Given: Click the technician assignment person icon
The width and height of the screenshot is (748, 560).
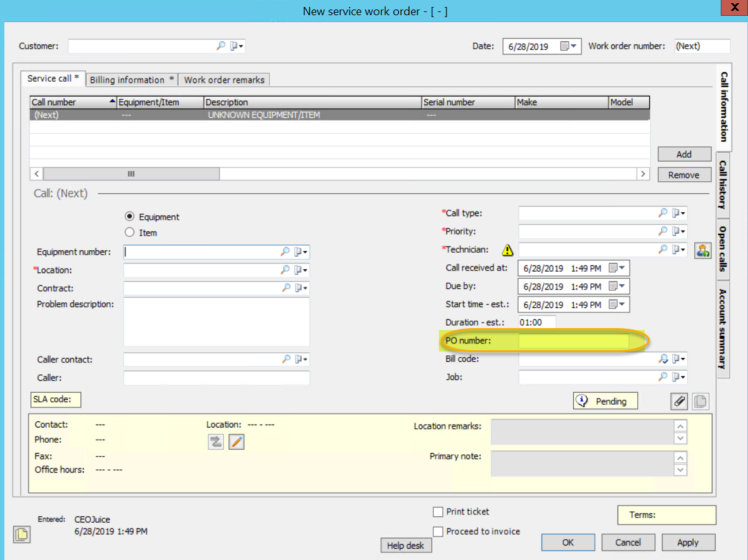Looking at the screenshot, I should pyautogui.click(x=702, y=250).
